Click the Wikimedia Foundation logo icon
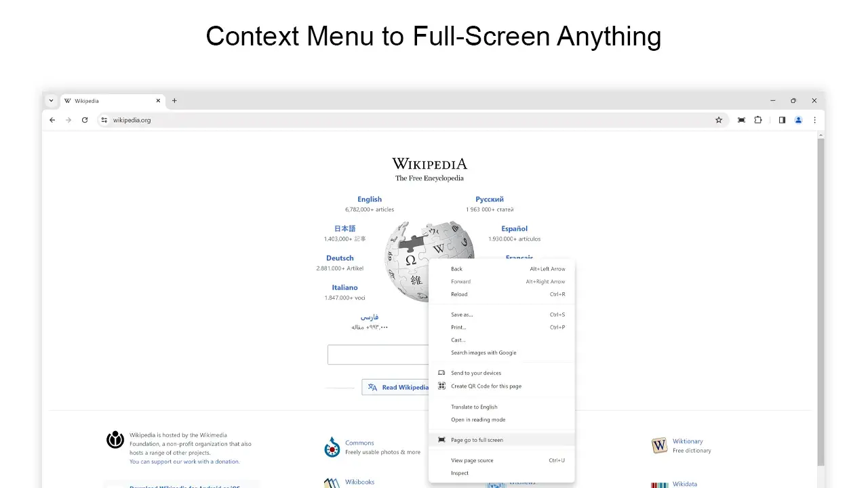 tap(115, 440)
